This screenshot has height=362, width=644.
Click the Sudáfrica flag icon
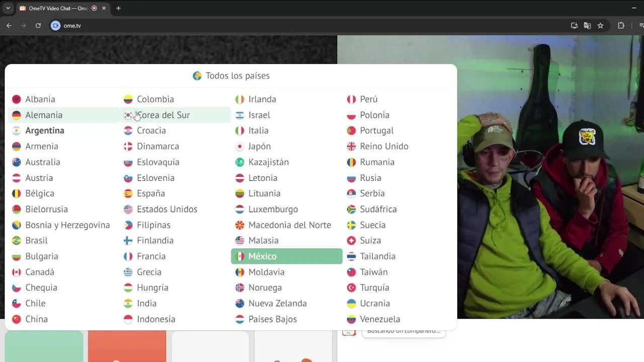coord(351,209)
